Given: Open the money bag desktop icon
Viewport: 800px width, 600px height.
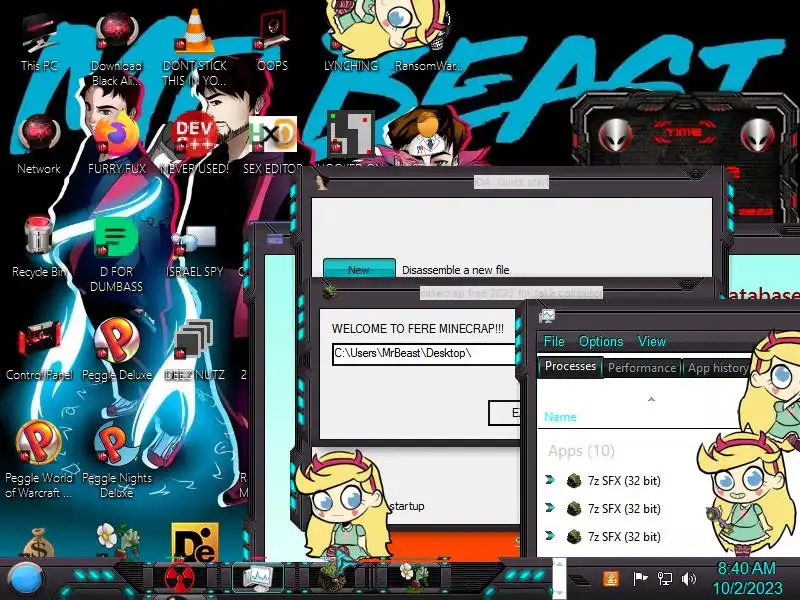Looking at the screenshot, I should click(38, 543).
